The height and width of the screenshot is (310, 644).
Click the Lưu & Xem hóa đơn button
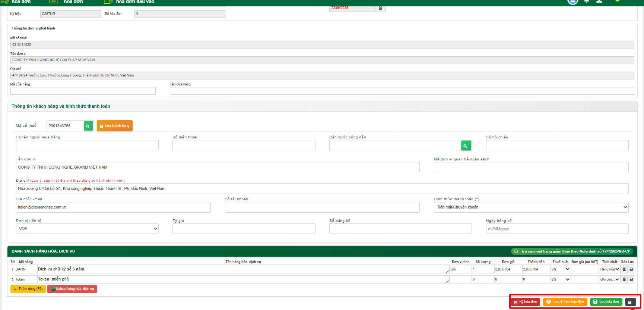565,302
